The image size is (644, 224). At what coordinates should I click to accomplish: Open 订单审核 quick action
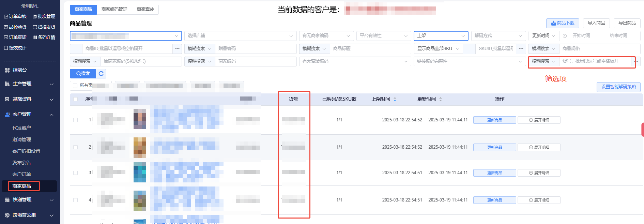[x=15, y=16]
